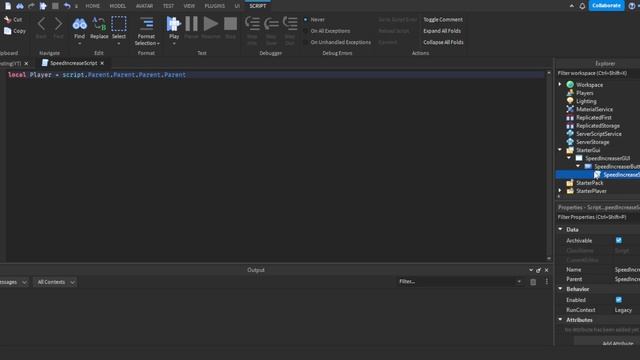Open the All Contexts dropdown
The height and width of the screenshot is (360, 640).
pos(55,282)
